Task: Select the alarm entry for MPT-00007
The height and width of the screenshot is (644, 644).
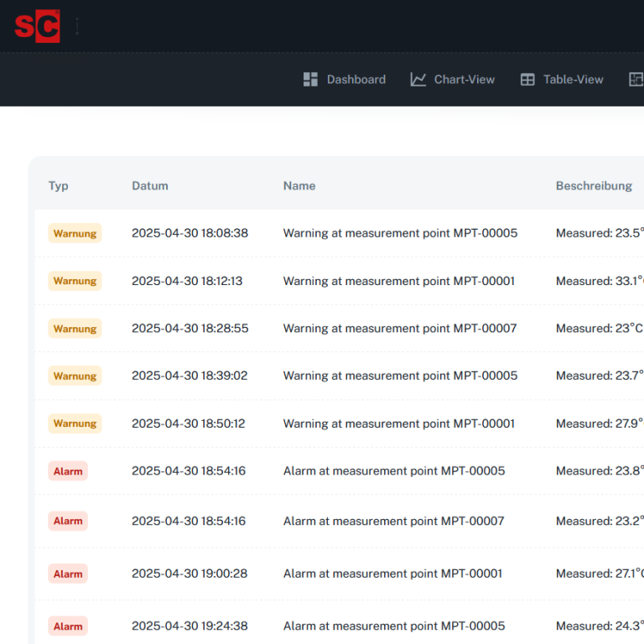Action: click(x=393, y=522)
